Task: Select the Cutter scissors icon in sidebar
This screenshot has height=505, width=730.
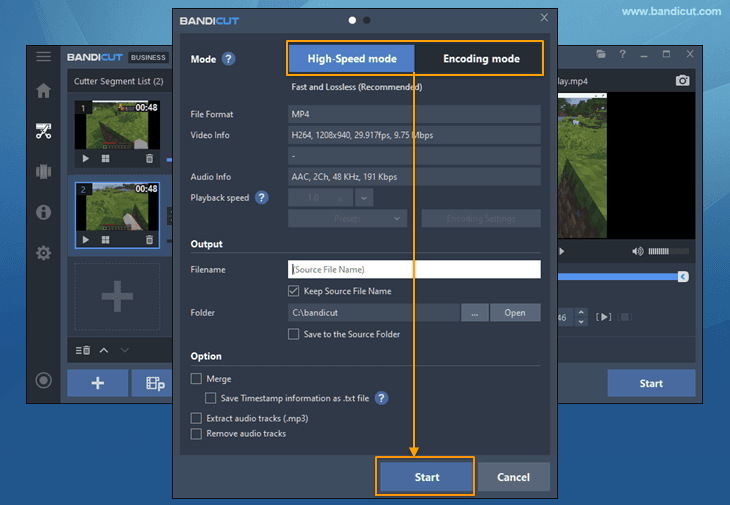Action: pos(43,131)
